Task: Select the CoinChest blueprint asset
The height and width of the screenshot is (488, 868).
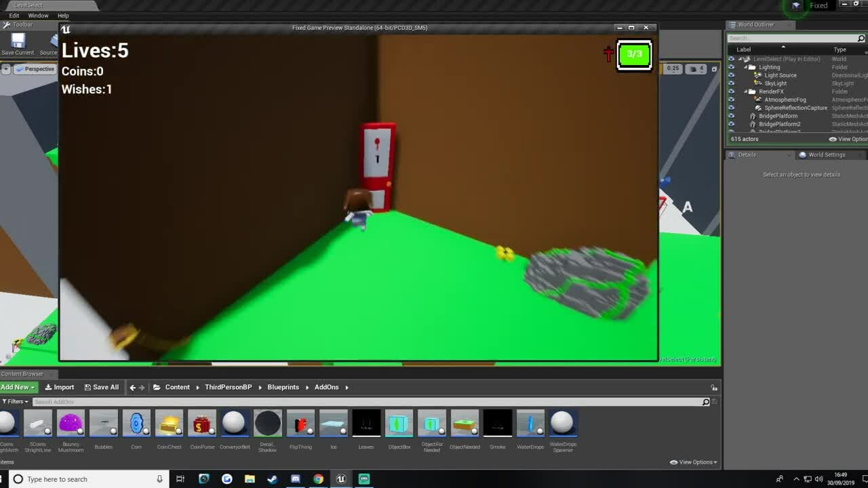Action: (169, 424)
